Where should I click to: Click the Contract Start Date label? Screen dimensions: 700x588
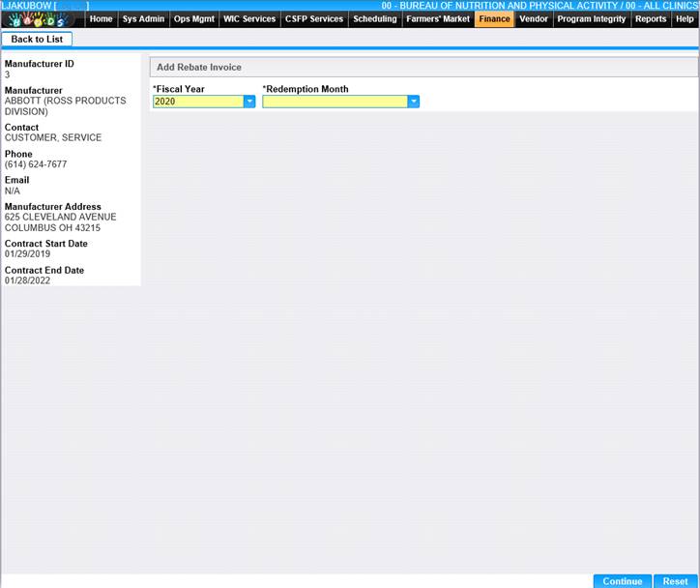(46, 244)
